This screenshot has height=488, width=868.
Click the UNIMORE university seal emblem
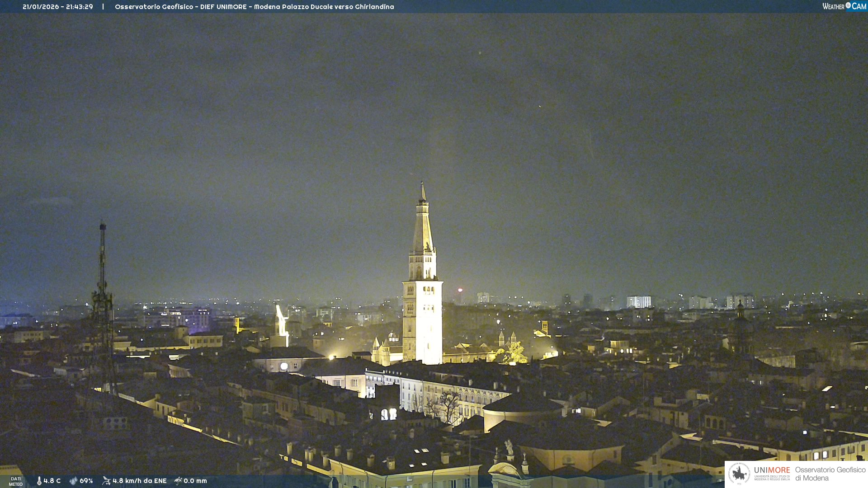[x=739, y=474]
